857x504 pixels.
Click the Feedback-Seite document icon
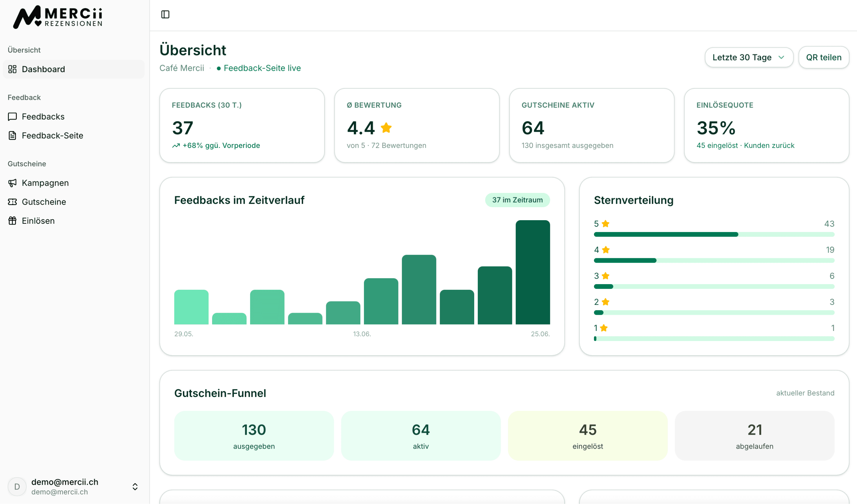[12, 136]
